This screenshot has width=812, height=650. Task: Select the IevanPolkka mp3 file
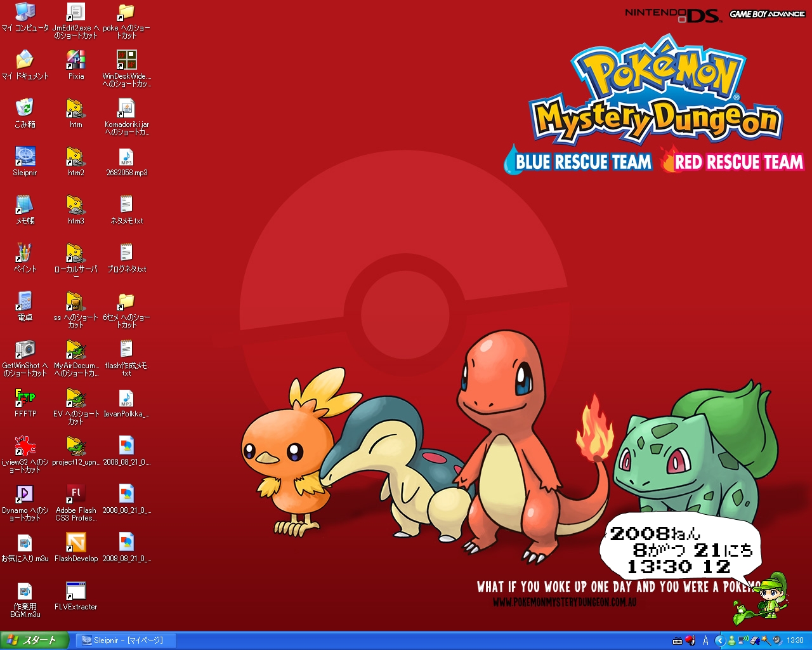[126, 398]
